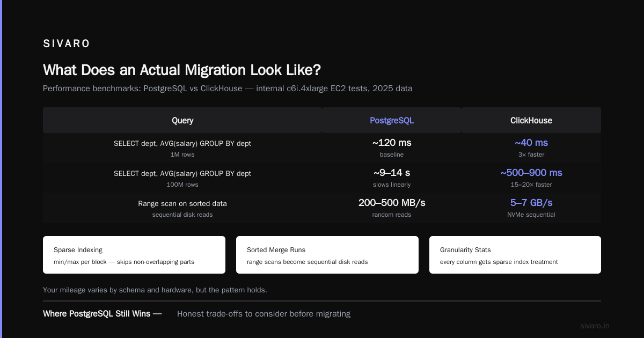The image size is (644, 338).
Task: Click the '~500–900 ms' ClickHouse value
Action: (x=531, y=173)
